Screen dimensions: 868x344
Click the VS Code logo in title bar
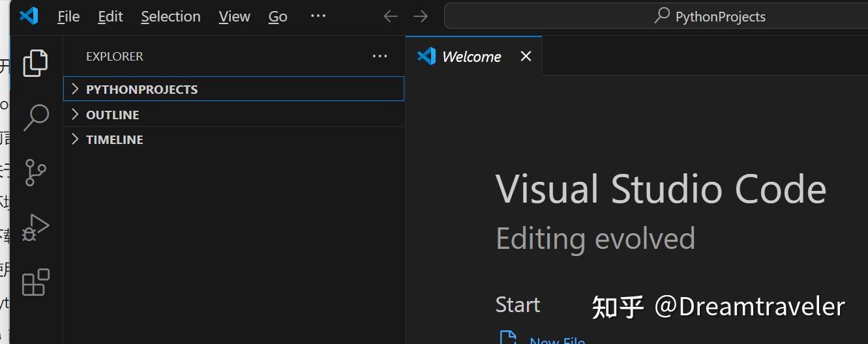29,16
